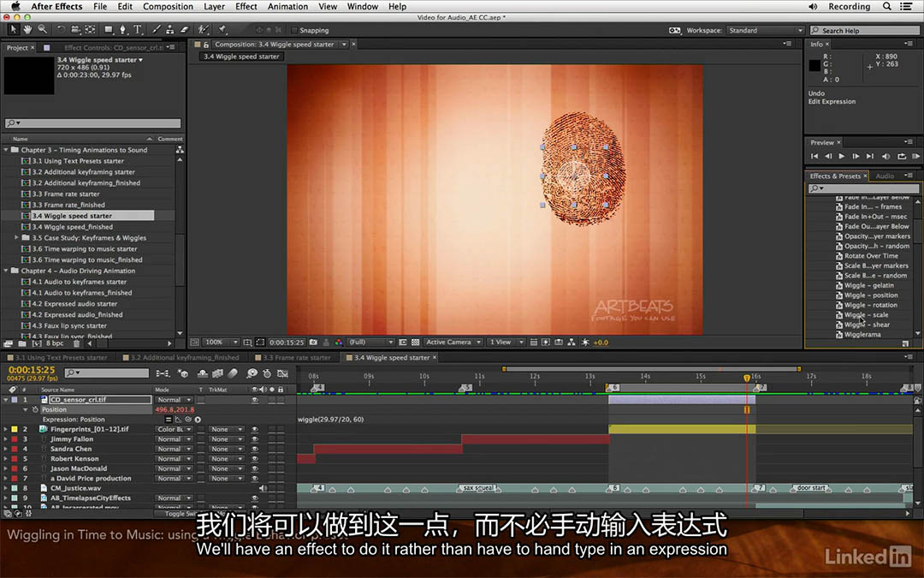Open the Animation menu
This screenshot has width=924, height=578.
point(287,7)
